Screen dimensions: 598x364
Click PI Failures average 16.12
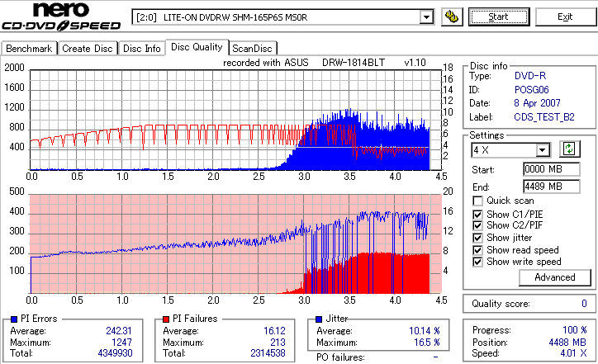point(274,331)
